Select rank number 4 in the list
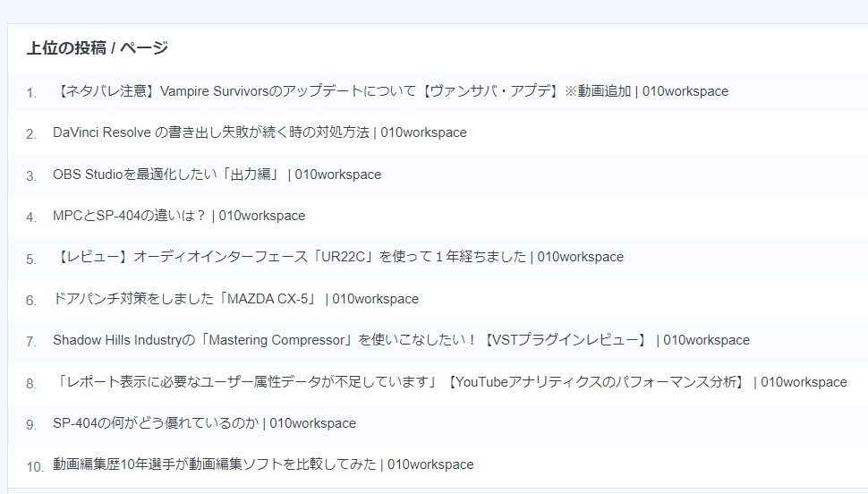This screenshot has width=868, height=494. (x=31, y=217)
